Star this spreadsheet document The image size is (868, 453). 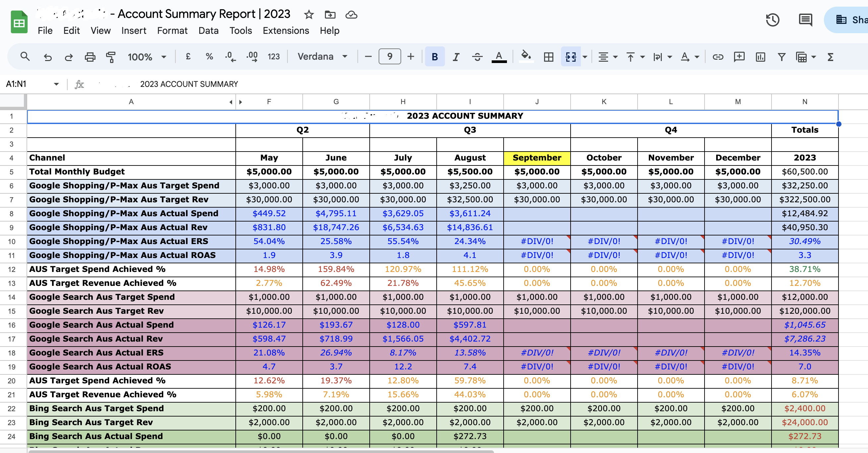pyautogui.click(x=309, y=15)
